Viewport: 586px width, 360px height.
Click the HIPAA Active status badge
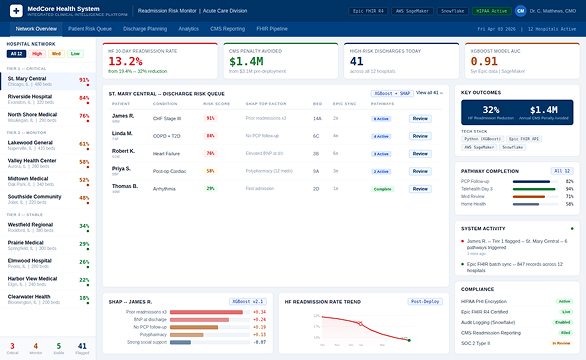click(x=491, y=11)
